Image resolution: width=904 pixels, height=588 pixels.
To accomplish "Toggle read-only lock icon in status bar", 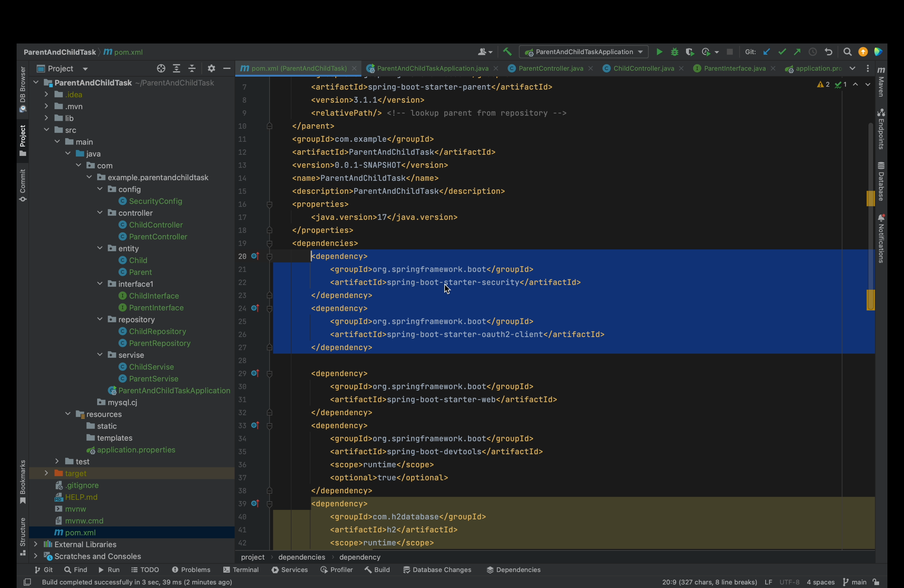I will click(876, 582).
